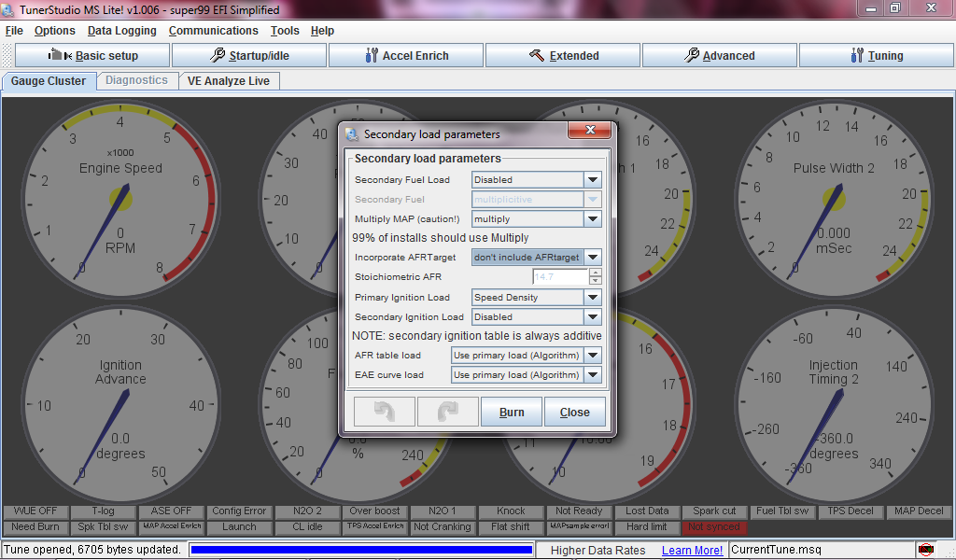This screenshot has width=956, height=560.
Task: Open the Accel Enrich settings
Action: click(x=406, y=55)
